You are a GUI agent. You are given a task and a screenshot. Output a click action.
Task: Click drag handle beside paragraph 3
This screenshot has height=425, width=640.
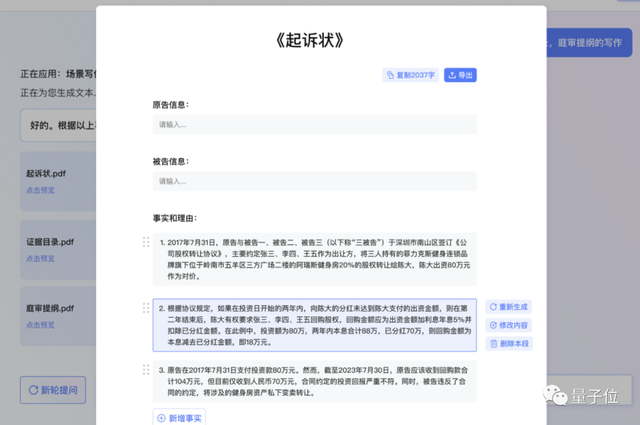point(146,370)
